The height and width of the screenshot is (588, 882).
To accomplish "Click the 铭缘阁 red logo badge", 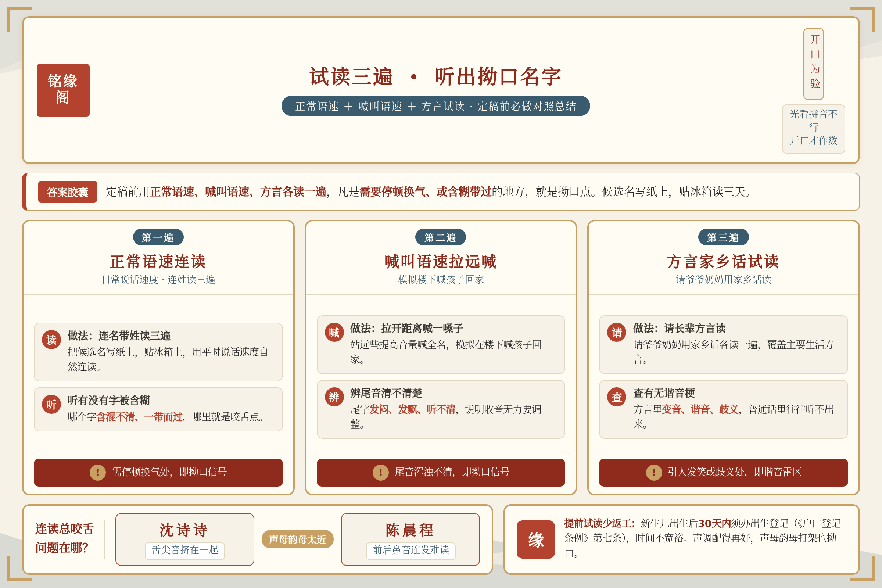I will click(63, 90).
